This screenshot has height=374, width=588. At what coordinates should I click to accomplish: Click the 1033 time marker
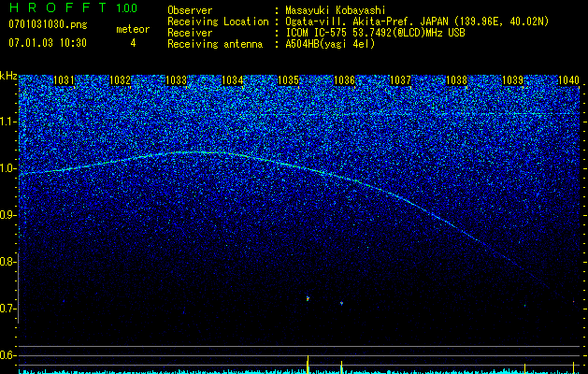point(176,80)
